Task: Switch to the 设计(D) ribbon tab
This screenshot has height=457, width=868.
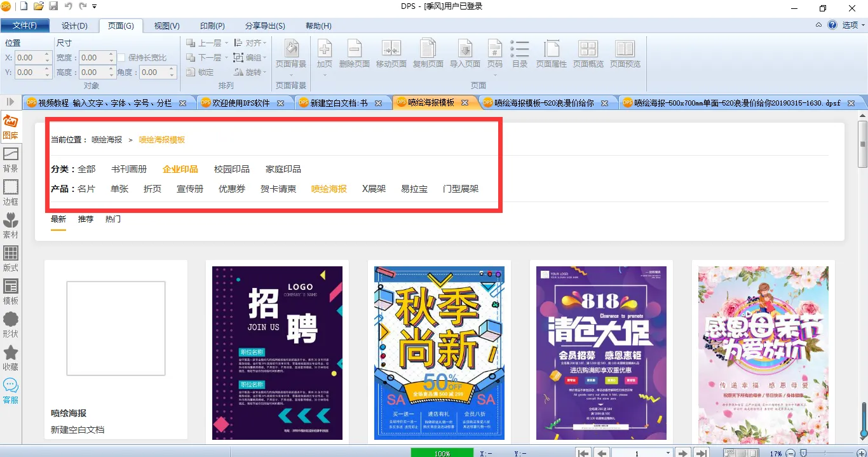Action: click(74, 26)
